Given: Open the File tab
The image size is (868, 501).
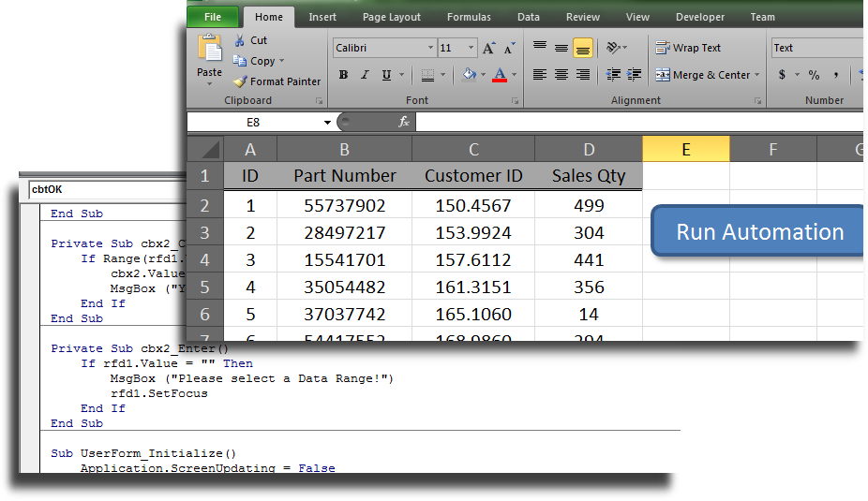Looking at the screenshot, I should point(213,17).
